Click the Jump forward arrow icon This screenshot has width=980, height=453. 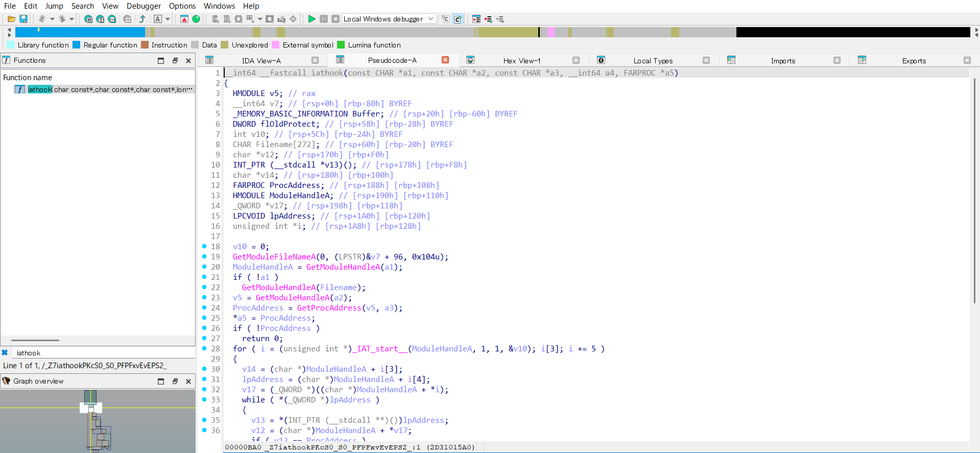tap(62, 19)
